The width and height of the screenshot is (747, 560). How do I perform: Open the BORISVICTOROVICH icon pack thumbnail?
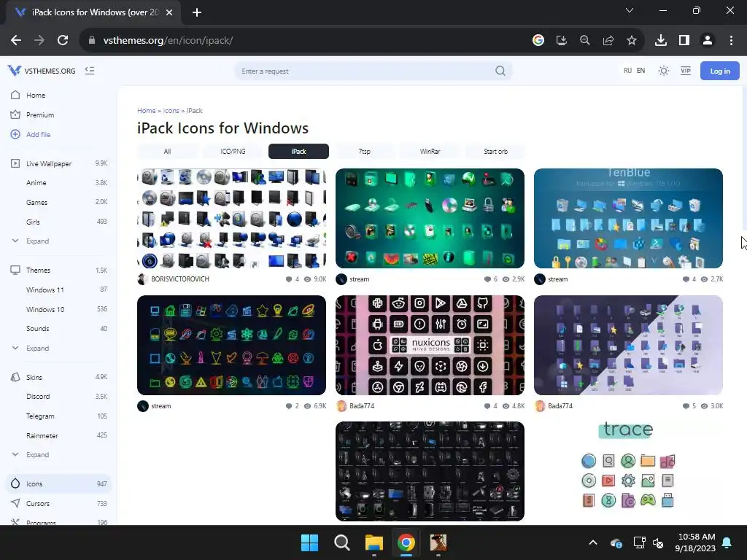click(231, 218)
